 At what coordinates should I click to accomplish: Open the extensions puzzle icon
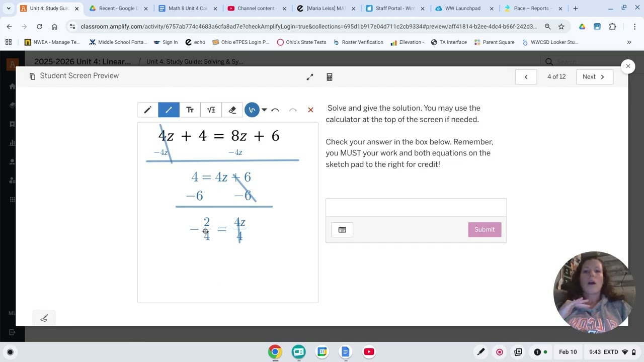[x=612, y=27]
